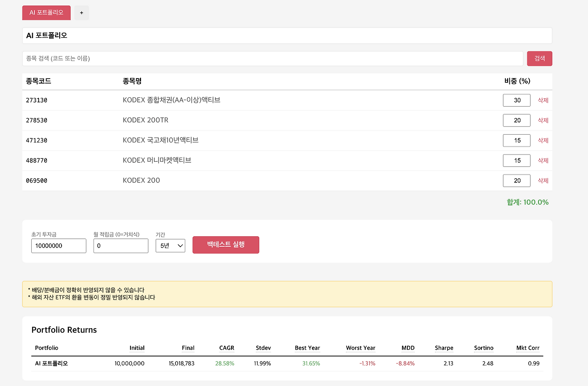Click the 배당/분배금 dividend notice line
This screenshot has height=386, width=588.
[x=86, y=290]
